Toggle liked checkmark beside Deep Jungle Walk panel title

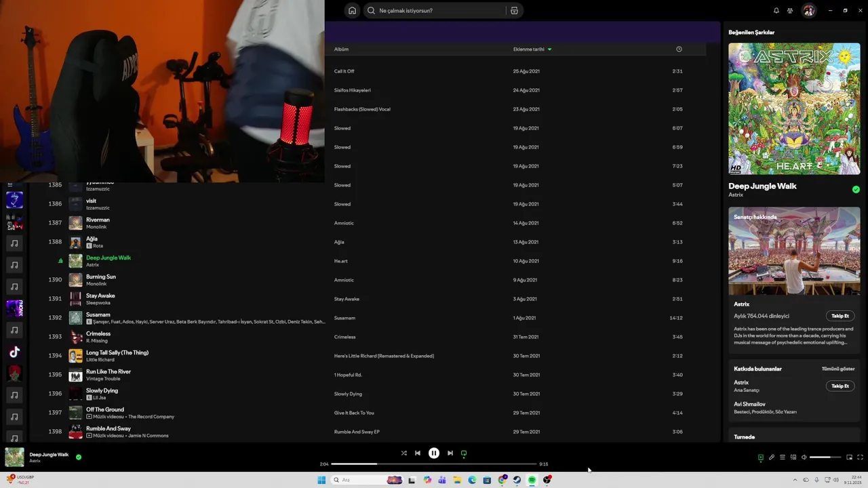(x=856, y=189)
